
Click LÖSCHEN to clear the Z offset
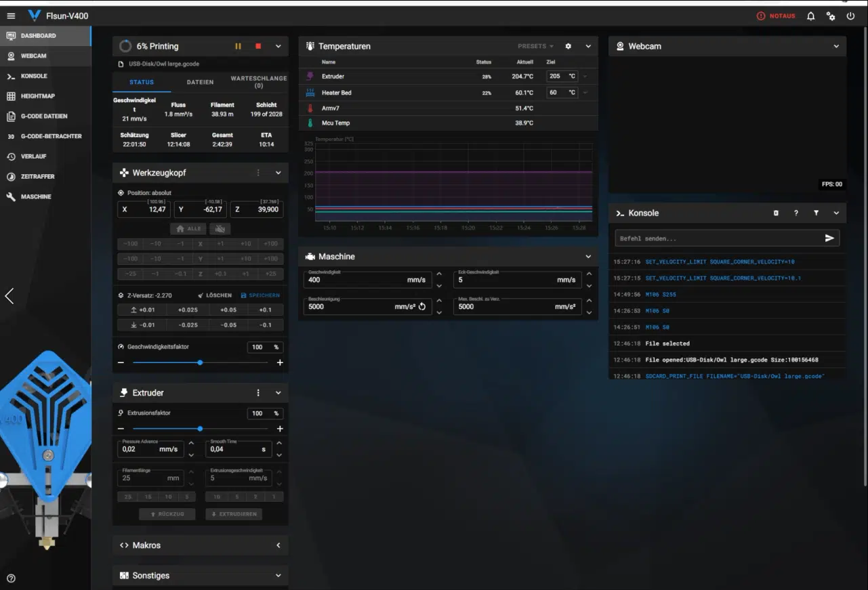[x=214, y=295]
